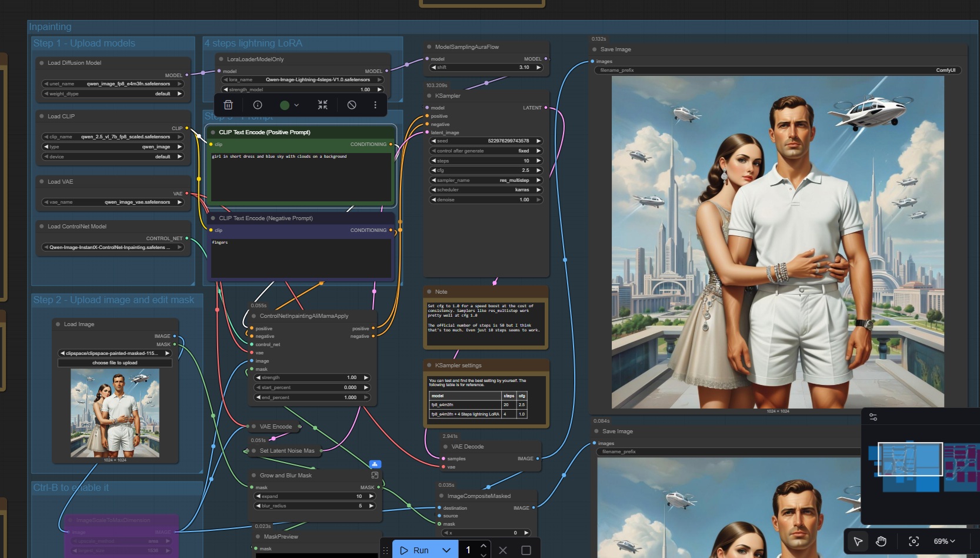Enter subgraph via Grow and Blur Mask icon
The image size is (980, 558).
375,475
